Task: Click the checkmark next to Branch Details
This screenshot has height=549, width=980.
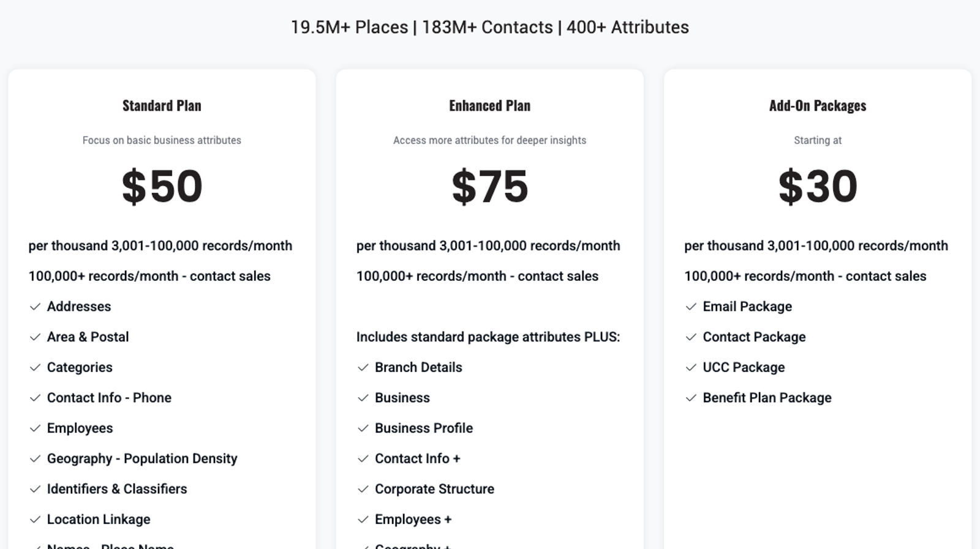Action: pyautogui.click(x=363, y=368)
